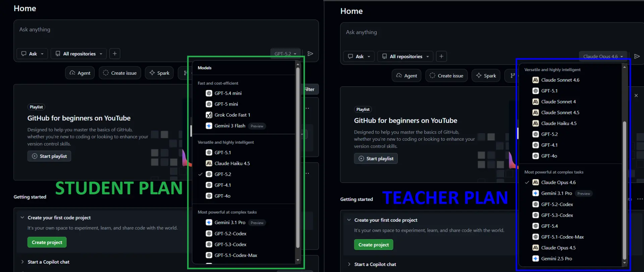Open the Ask mode dropdown in teacher plan view
Image resolution: width=644 pixels, height=272 pixels.
pos(359,56)
